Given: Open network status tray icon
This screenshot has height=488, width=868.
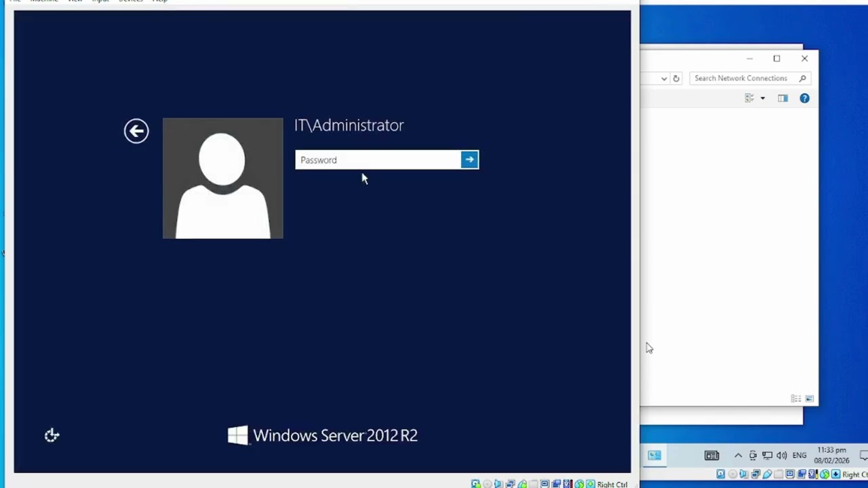Looking at the screenshot, I should [767, 455].
